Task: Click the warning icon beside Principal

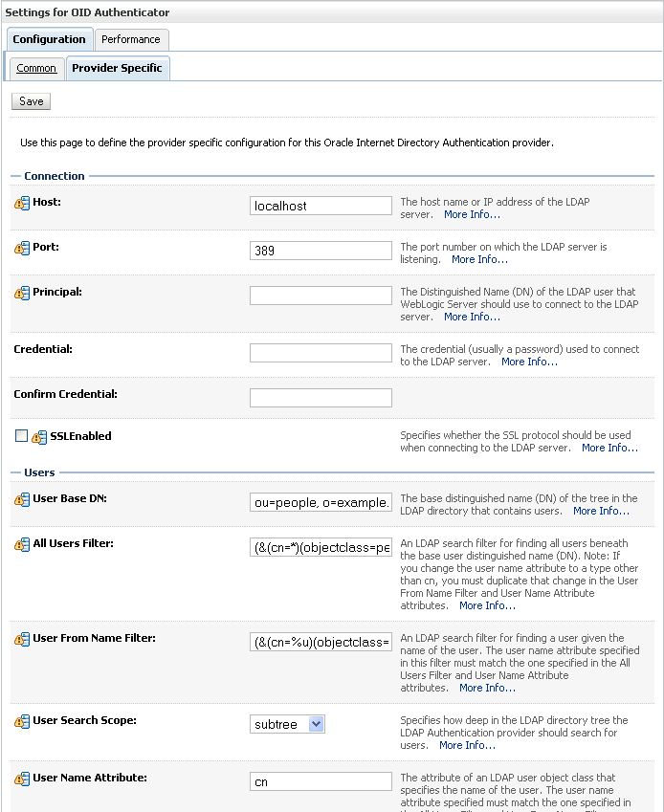Action: [22, 293]
